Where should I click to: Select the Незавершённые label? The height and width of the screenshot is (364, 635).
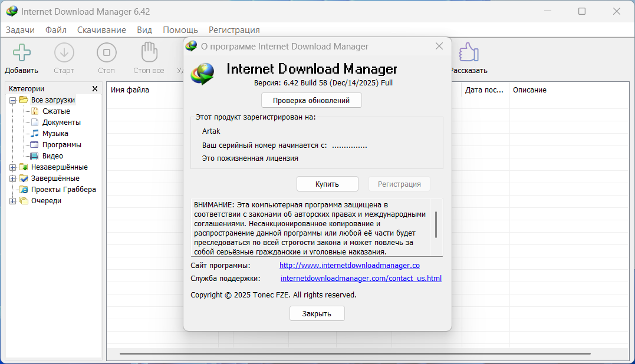pos(60,167)
